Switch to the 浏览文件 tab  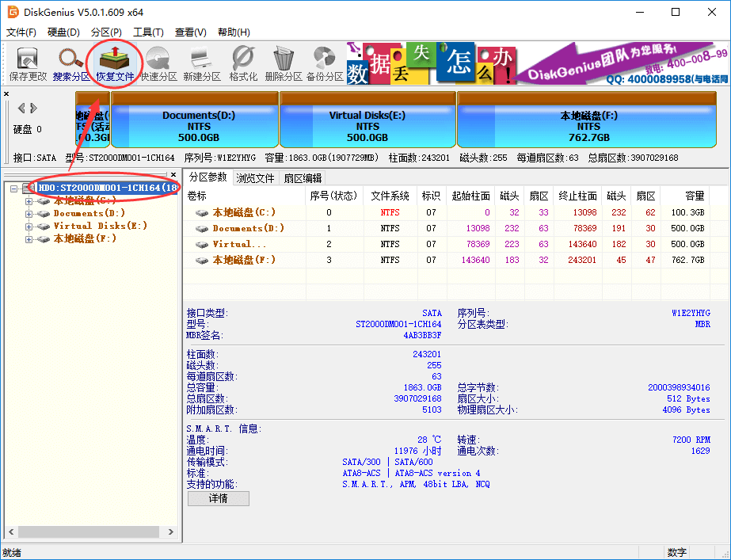click(255, 178)
